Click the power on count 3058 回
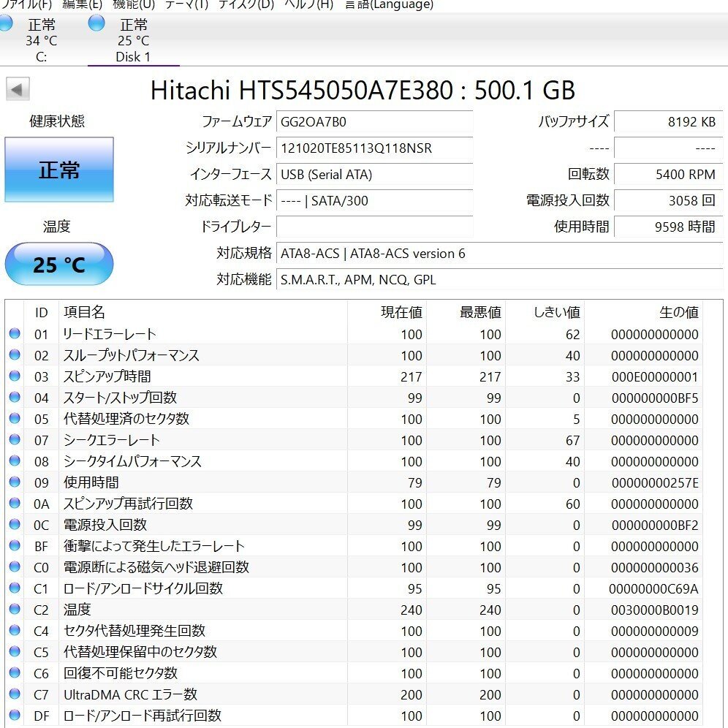The width and height of the screenshot is (728, 728). [668, 200]
